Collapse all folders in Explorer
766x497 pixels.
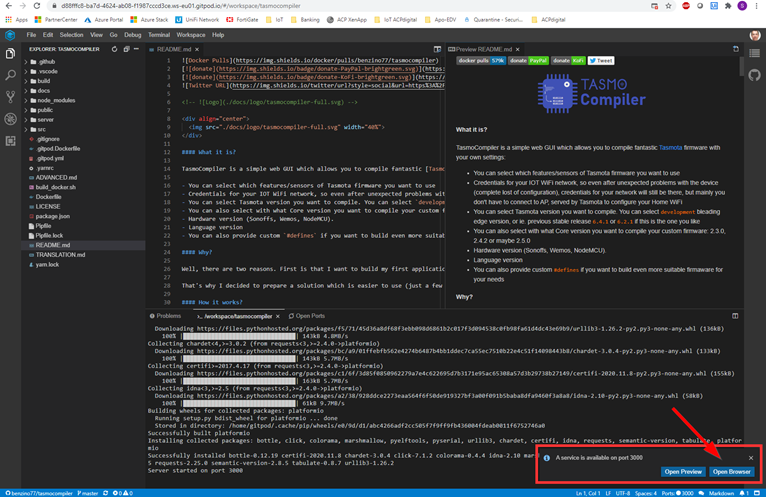point(127,49)
